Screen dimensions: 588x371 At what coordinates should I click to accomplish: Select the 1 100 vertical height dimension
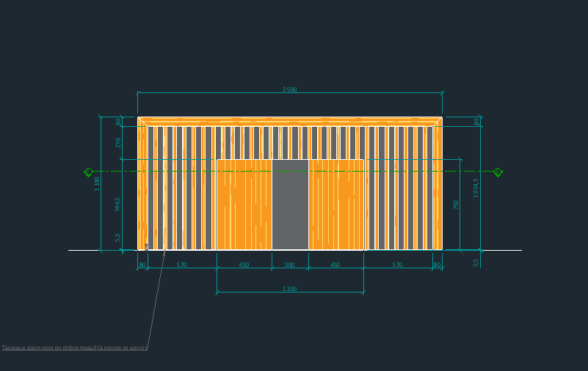click(98, 184)
